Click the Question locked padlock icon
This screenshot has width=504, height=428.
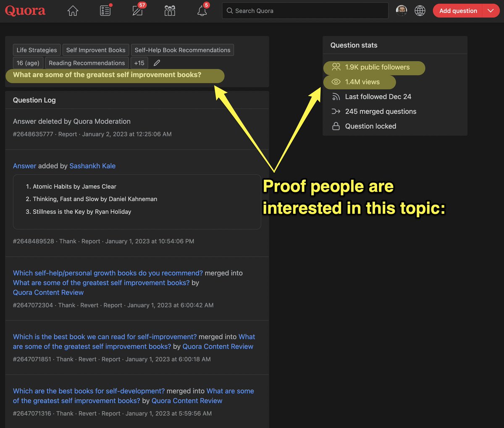(x=336, y=126)
